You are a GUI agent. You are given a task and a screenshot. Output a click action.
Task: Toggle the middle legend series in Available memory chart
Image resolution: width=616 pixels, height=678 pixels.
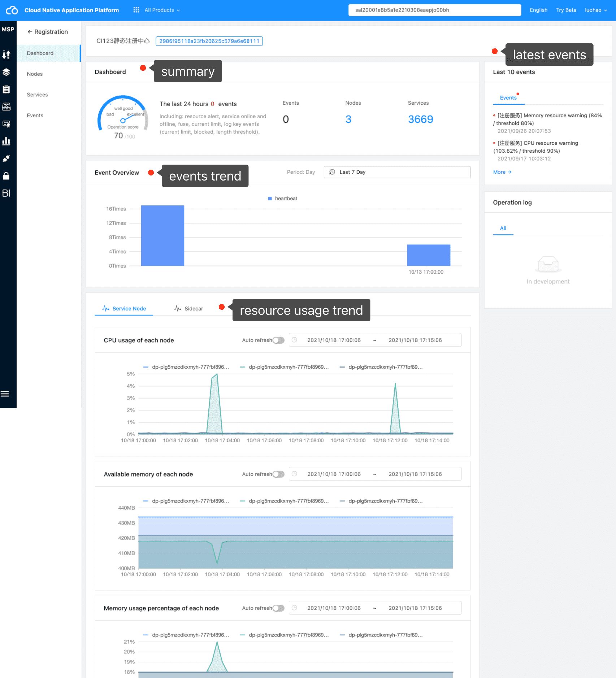coord(285,501)
